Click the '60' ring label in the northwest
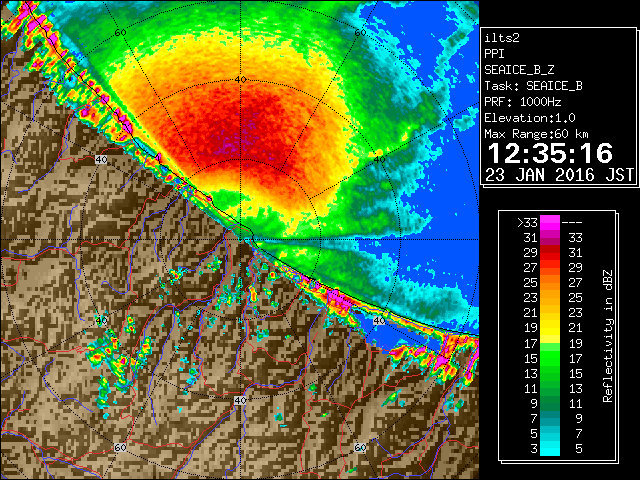This screenshot has height=480, width=640. pos(120,33)
